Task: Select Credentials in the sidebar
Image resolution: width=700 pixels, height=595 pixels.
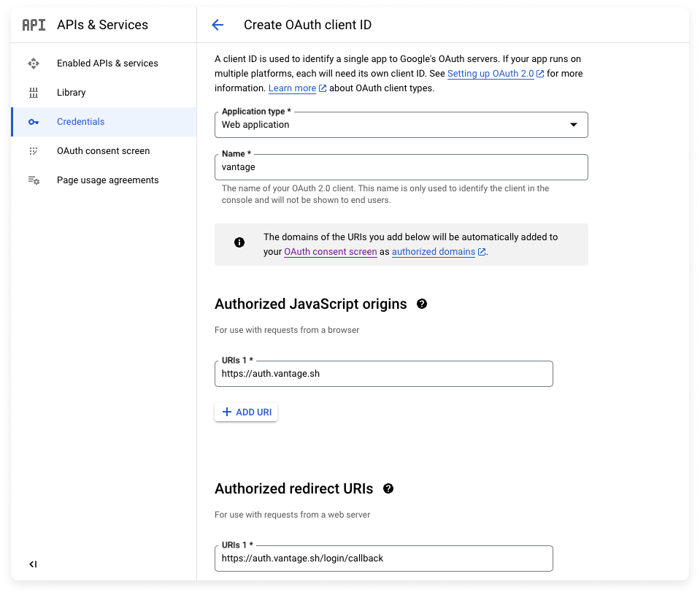Action: [104, 122]
